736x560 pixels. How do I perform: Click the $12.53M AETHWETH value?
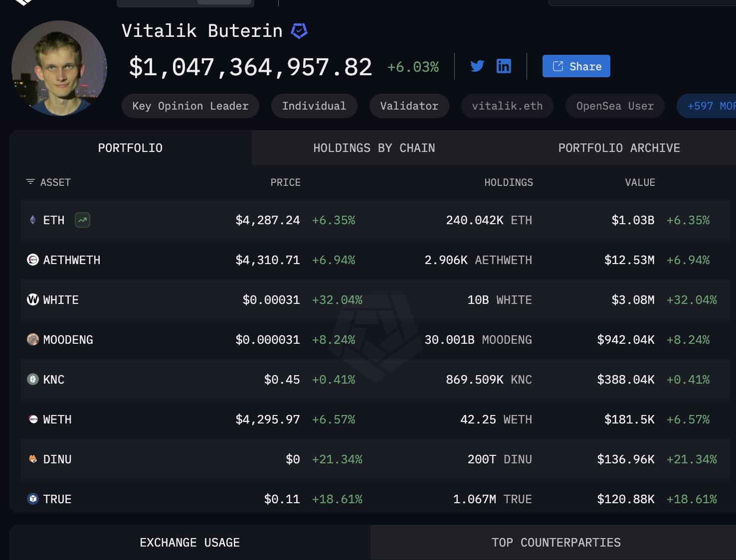coord(629,260)
